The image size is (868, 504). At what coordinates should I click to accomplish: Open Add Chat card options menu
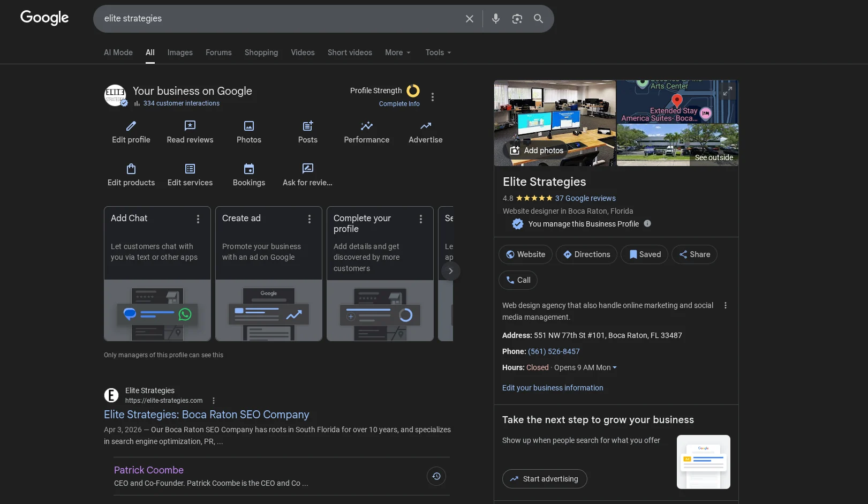pos(198,219)
